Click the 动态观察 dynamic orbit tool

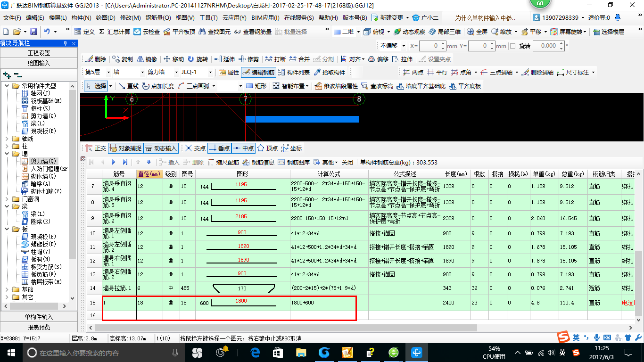[409, 32]
